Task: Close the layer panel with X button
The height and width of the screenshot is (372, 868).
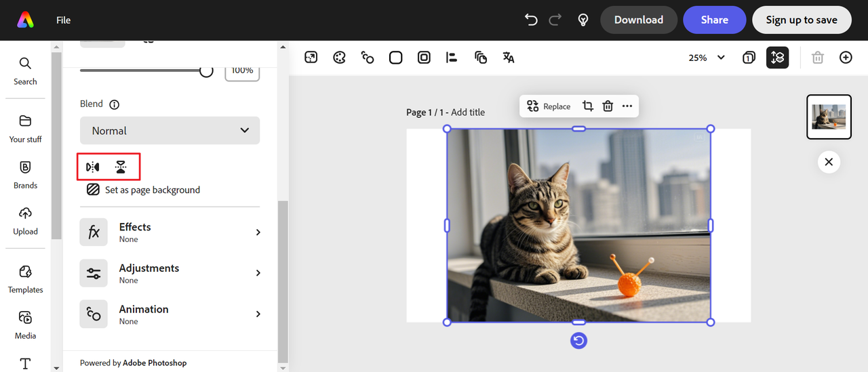Action: pos(829,162)
